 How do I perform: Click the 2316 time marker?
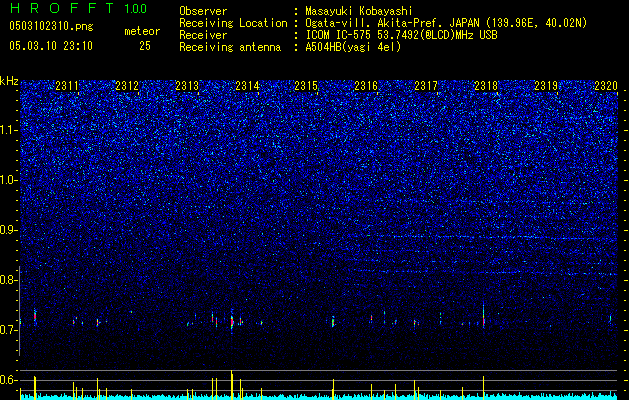click(366, 86)
